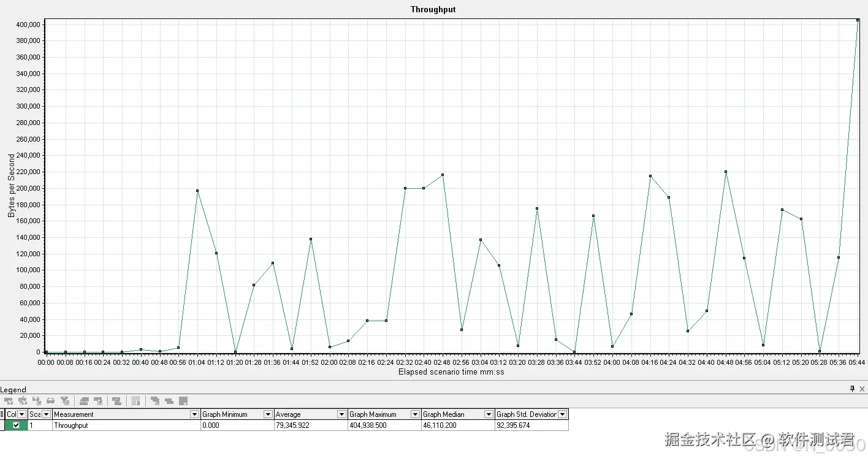Close the Legend panel
Screen dimensions: 868x461
click(862, 389)
